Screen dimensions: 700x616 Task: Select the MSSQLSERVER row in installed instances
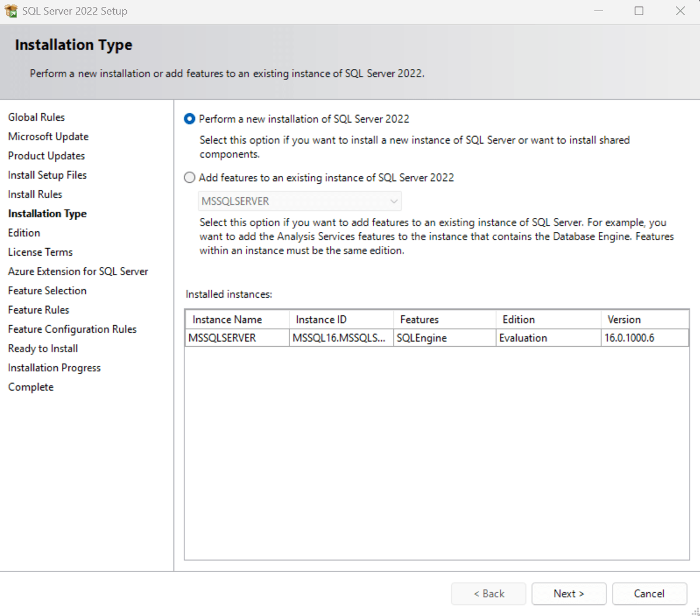pyautogui.click(x=222, y=338)
